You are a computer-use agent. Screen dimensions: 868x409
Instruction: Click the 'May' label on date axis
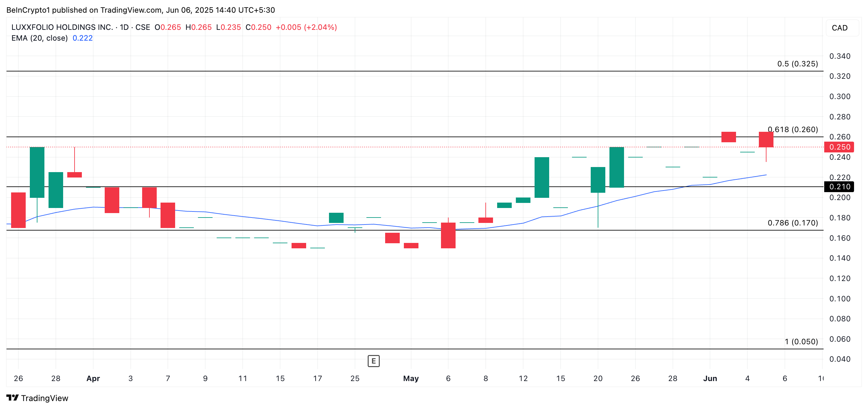[411, 378]
